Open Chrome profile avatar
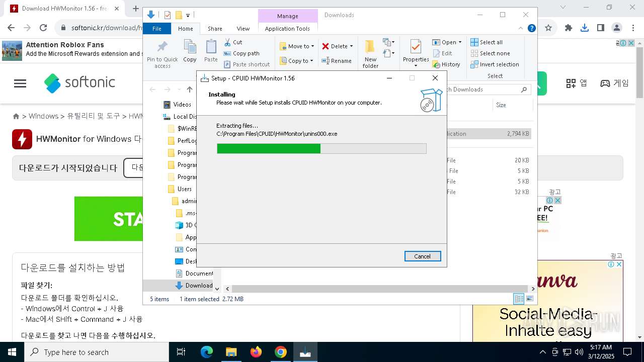The image size is (644, 362). [617, 28]
